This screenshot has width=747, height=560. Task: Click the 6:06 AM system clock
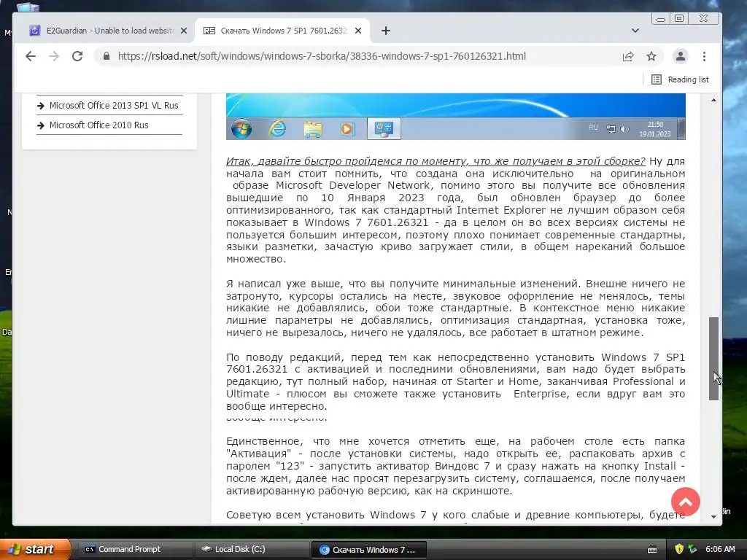click(x=720, y=549)
